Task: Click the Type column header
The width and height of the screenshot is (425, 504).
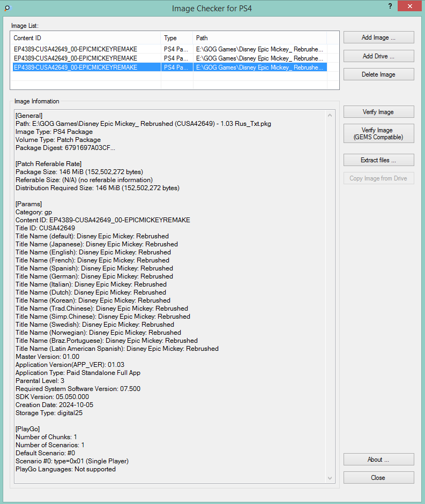Action: pos(177,38)
